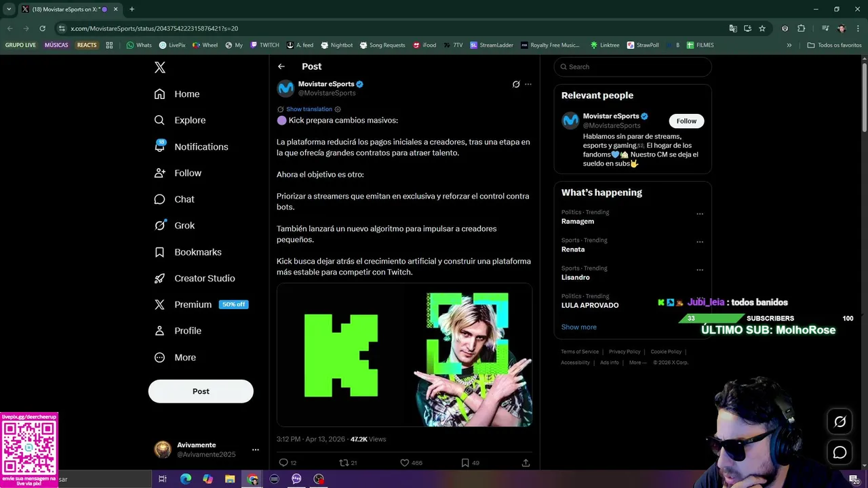Go to Profile in the sidebar
Screen dimensions: 868x488
178,331
